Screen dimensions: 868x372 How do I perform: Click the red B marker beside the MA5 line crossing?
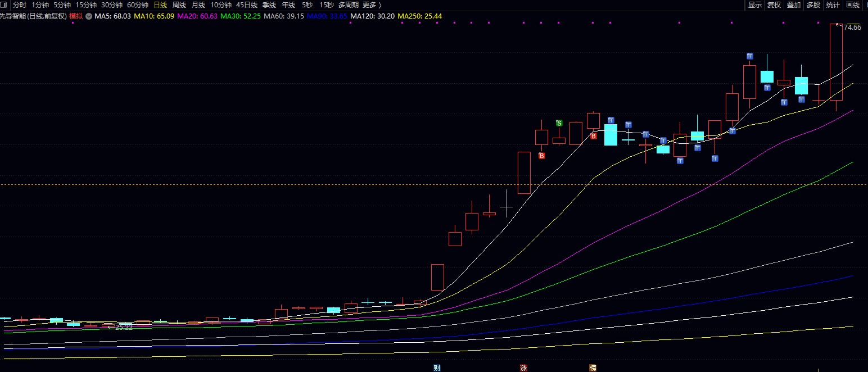pyautogui.click(x=593, y=136)
